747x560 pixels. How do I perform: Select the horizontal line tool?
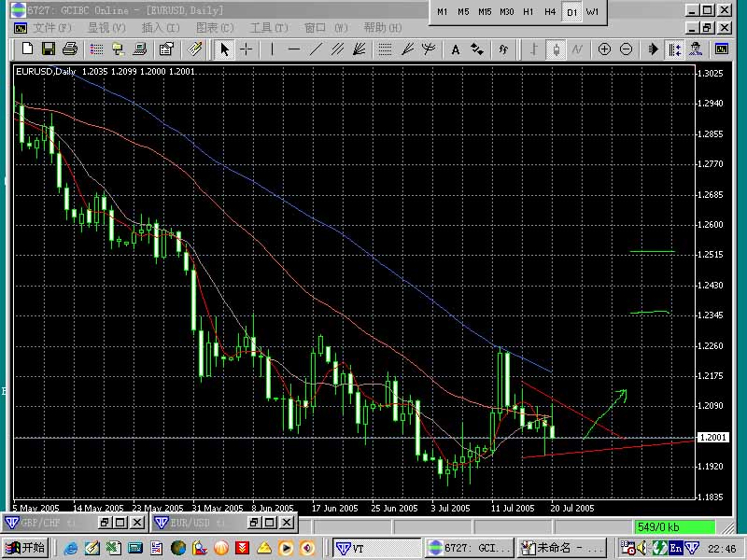coord(294,49)
